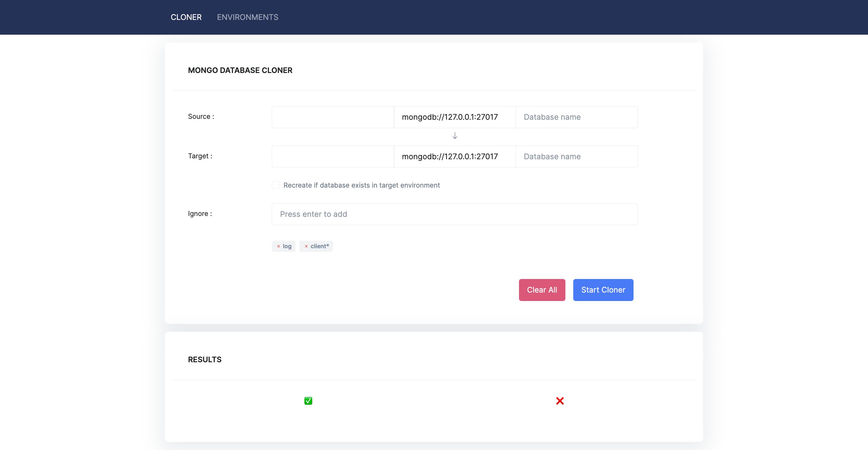The height and width of the screenshot is (450, 868).
Task: Click the 'log' tag text
Action: [x=287, y=246]
